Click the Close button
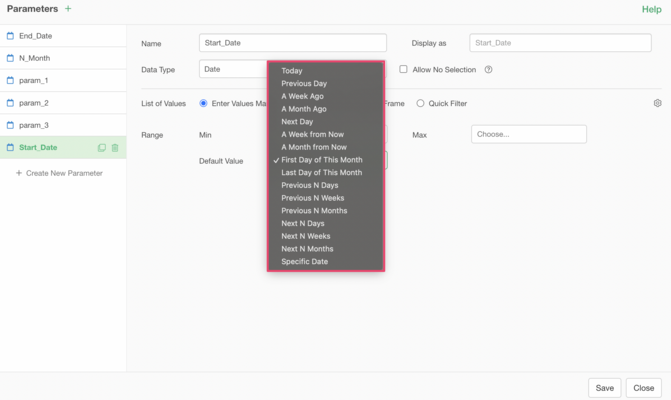This screenshot has height=400, width=671. point(644,388)
